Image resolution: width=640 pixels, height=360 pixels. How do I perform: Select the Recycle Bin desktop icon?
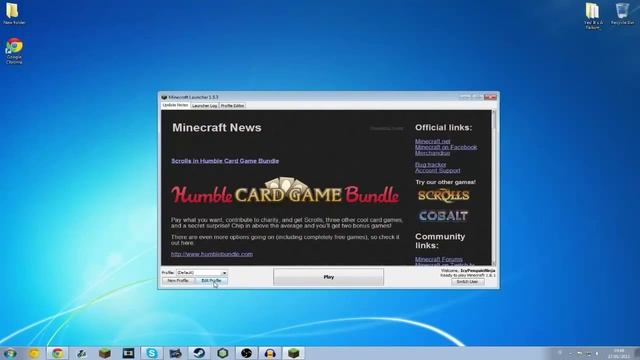coord(622,13)
